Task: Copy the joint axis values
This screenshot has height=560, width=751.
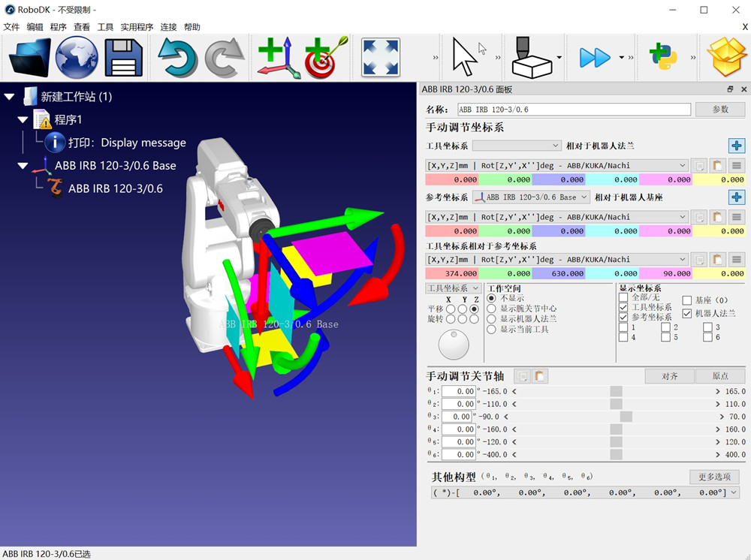Action: pos(523,376)
